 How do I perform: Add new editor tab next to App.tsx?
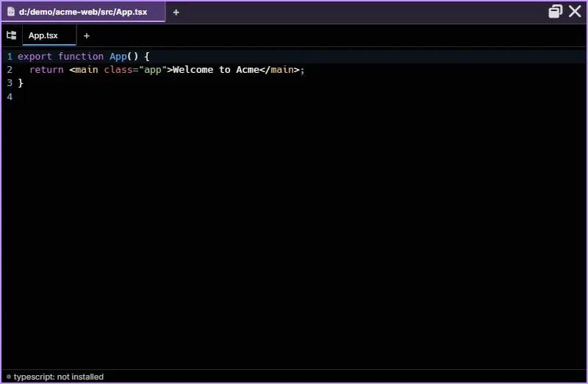[87, 35]
